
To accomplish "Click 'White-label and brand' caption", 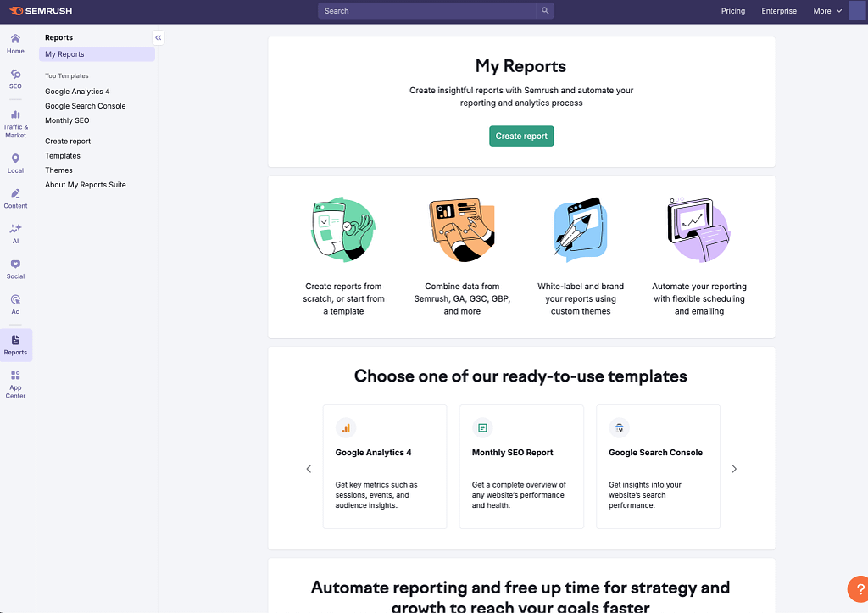I will 580,298.
